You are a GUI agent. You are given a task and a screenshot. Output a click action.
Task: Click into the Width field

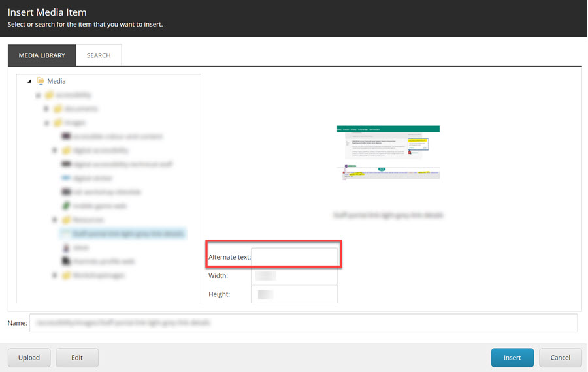click(294, 275)
